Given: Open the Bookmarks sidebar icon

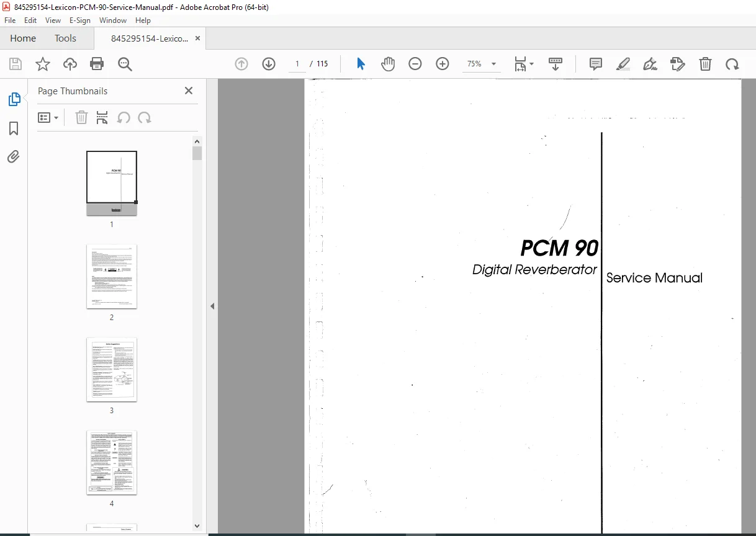Looking at the screenshot, I should pyautogui.click(x=14, y=128).
